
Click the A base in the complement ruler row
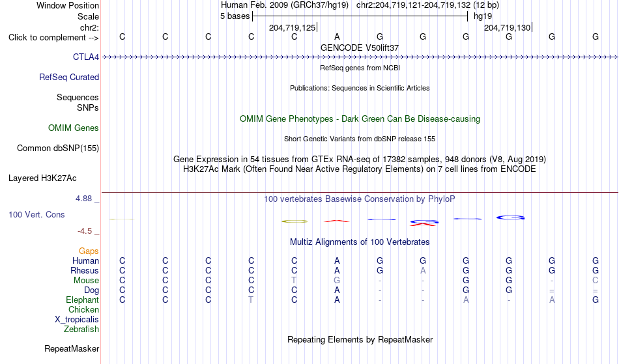[337, 36]
